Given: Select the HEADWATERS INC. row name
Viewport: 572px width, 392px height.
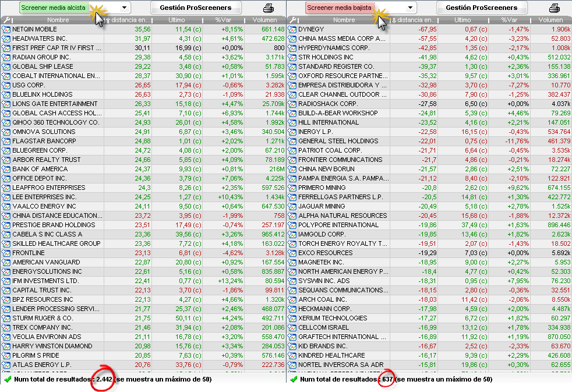Looking at the screenshot, I should point(40,38).
